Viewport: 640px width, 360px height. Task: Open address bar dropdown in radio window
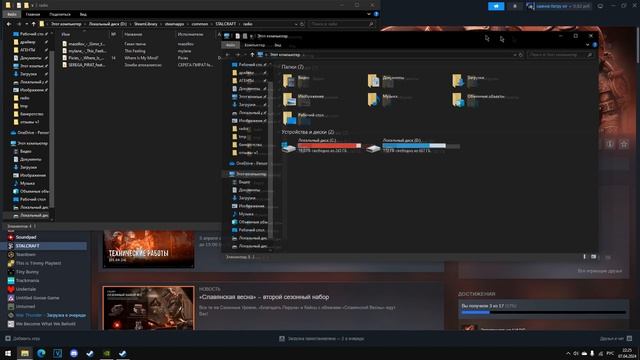pyautogui.click(x=296, y=24)
